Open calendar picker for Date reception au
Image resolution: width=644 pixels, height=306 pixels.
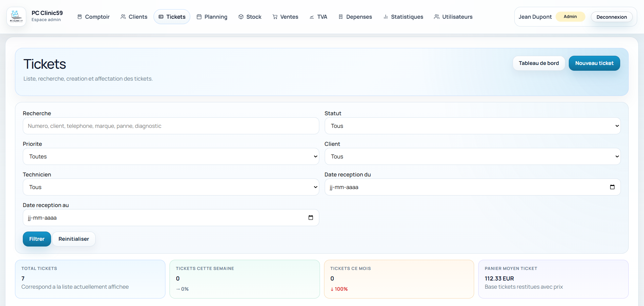pos(311,218)
